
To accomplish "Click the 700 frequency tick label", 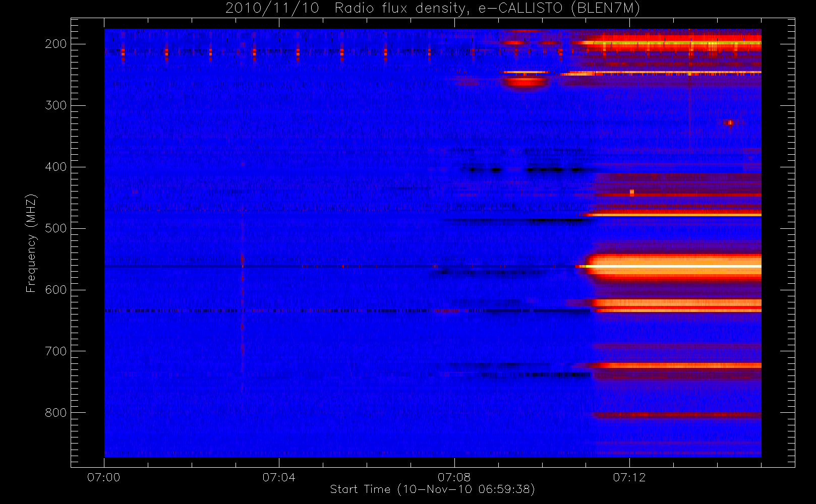I will (56, 351).
